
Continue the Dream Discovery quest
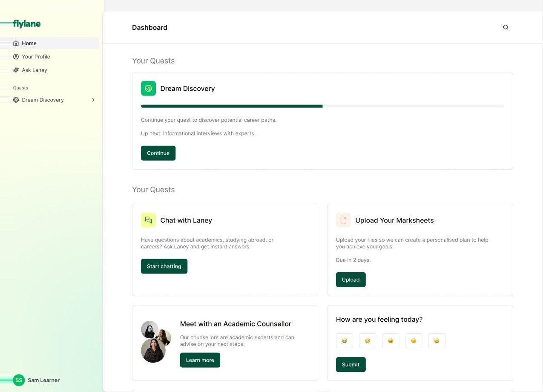(x=158, y=153)
